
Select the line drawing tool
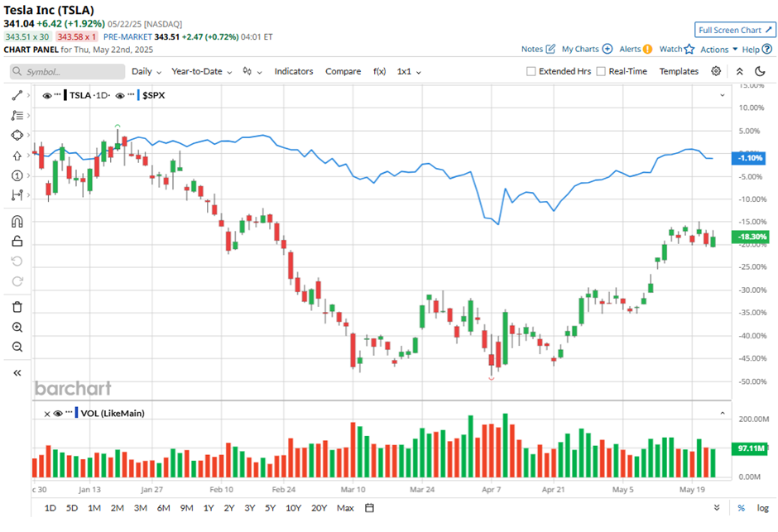tap(17, 95)
